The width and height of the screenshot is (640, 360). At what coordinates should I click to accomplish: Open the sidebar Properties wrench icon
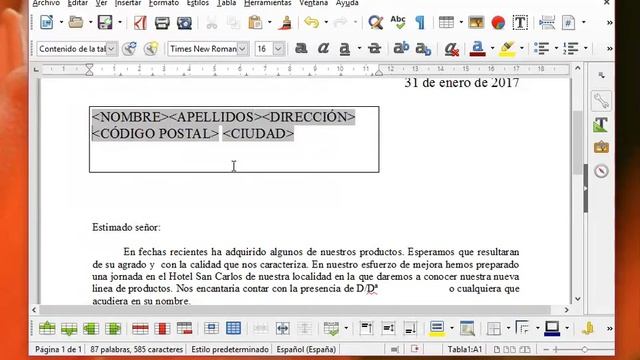click(601, 100)
